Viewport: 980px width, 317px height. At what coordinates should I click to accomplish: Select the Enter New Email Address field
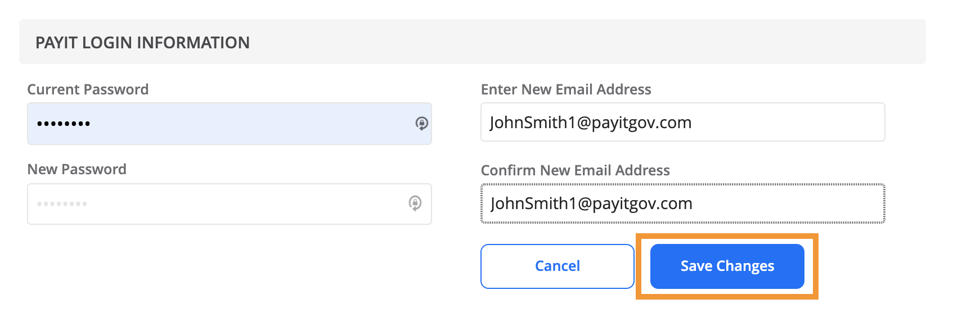pos(682,122)
